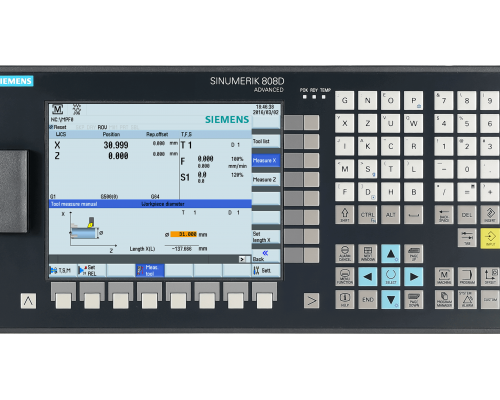Click the Set length X softkey

266,237
